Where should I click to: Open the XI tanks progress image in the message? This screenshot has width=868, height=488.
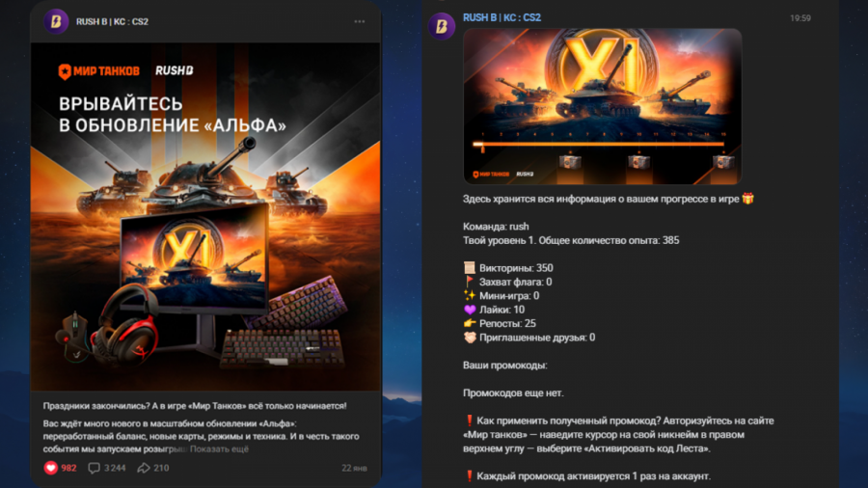pos(602,106)
